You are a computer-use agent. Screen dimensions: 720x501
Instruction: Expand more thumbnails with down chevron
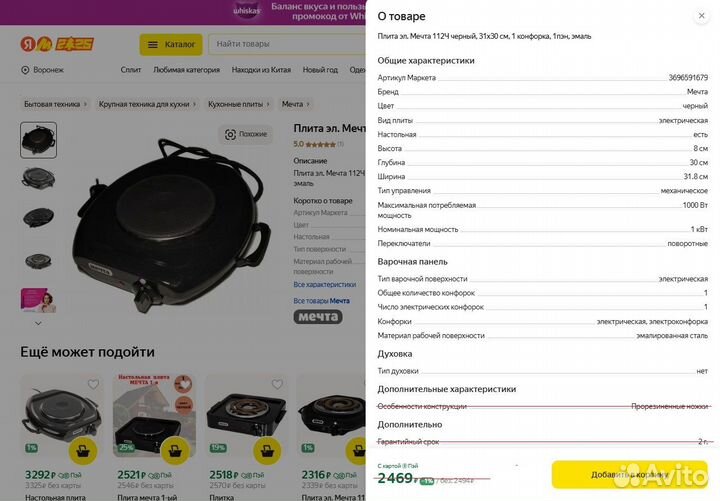38,323
